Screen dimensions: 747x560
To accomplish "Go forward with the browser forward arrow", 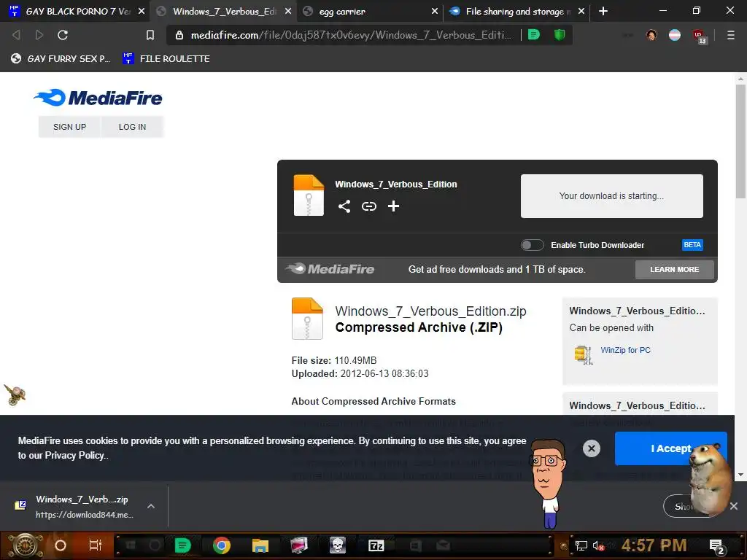I will tap(39, 35).
